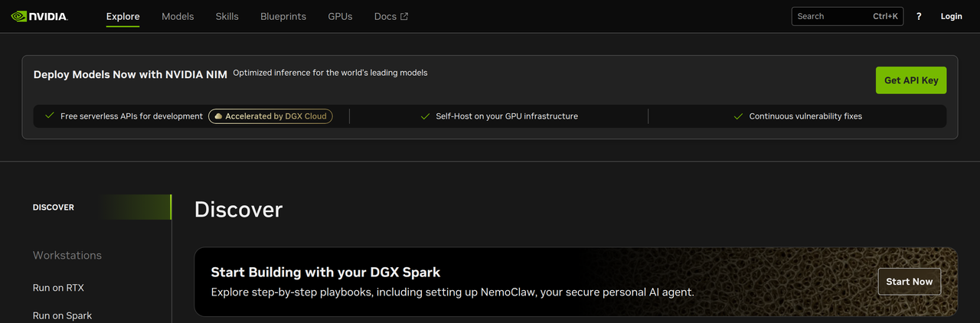
Task: Click the Ctrl+K shortcut hint
Action: (885, 16)
